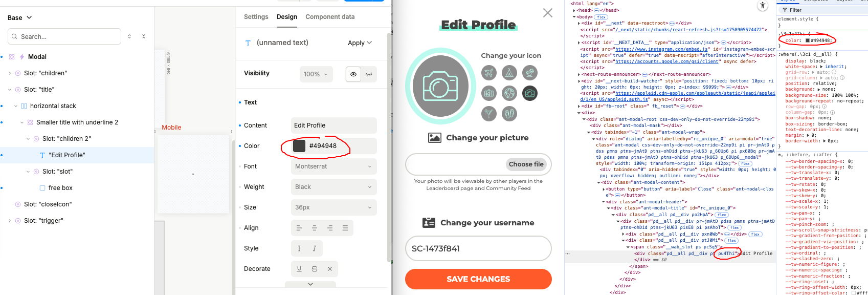The width and height of the screenshot is (868, 295).
Task: Click the Choose file button
Action: (x=526, y=164)
